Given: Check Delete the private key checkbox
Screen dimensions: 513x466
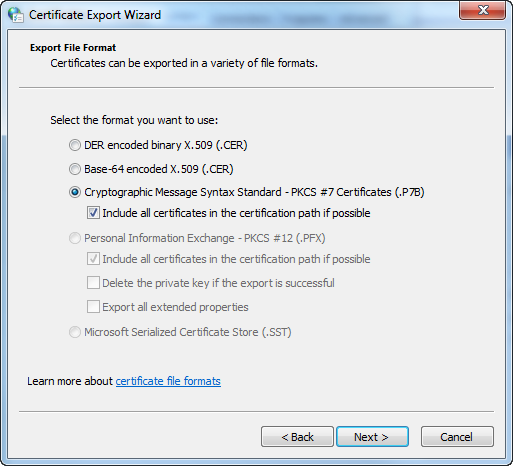Looking at the screenshot, I should point(93,283).
